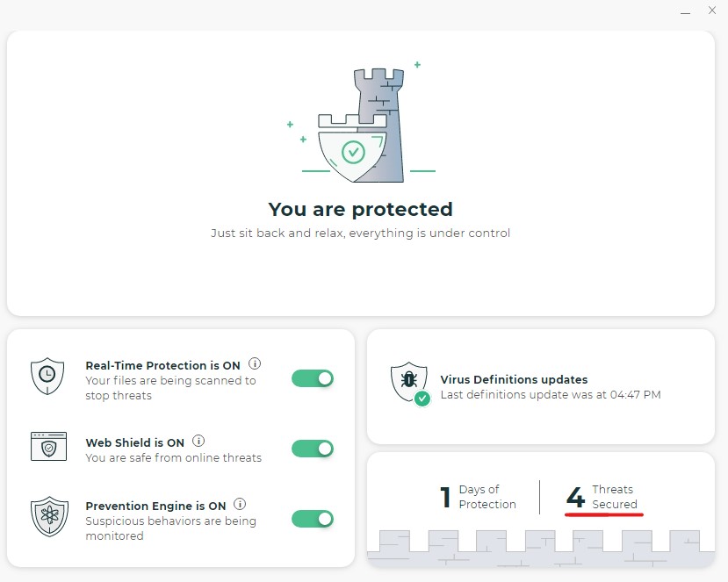This screenshot has height=582, width=728.
Task: Click the info icon beside Real-Time Protection
Action: (x=255, y=363)
